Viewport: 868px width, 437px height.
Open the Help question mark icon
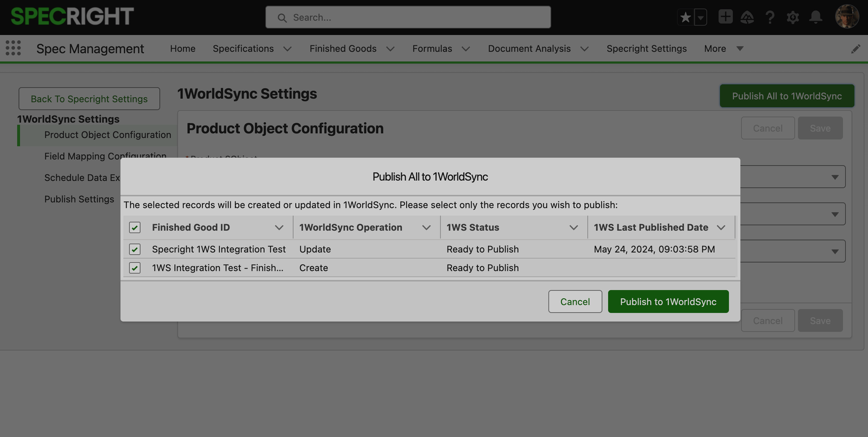click(x=770, y=17)
